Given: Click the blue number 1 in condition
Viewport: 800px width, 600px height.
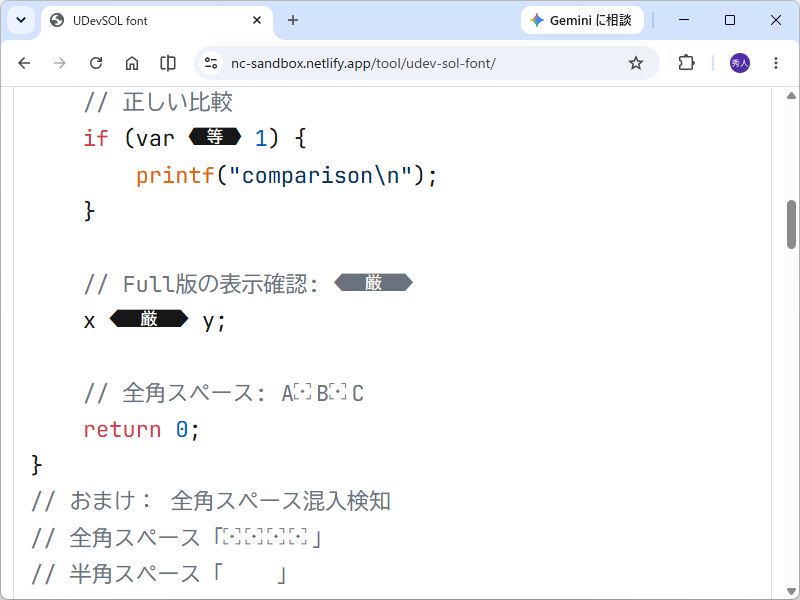Looking at the screenshot, I should click(x=261, y=138).
